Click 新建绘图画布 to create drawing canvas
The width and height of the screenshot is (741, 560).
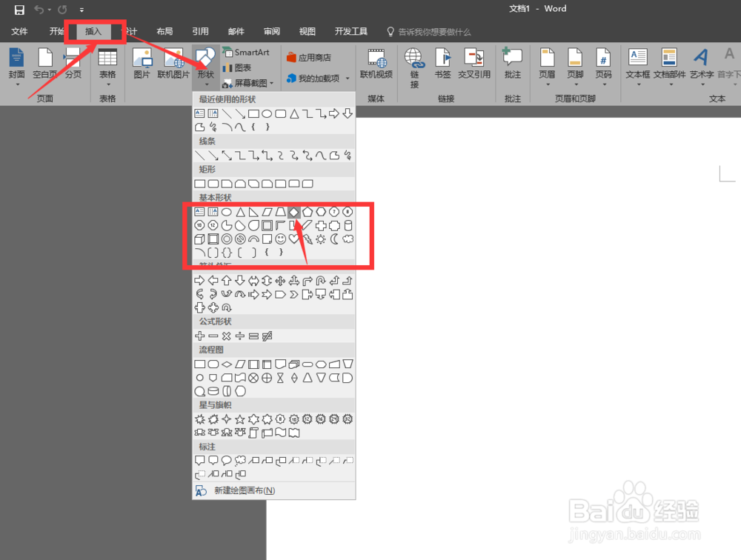[x=245, y=490]
